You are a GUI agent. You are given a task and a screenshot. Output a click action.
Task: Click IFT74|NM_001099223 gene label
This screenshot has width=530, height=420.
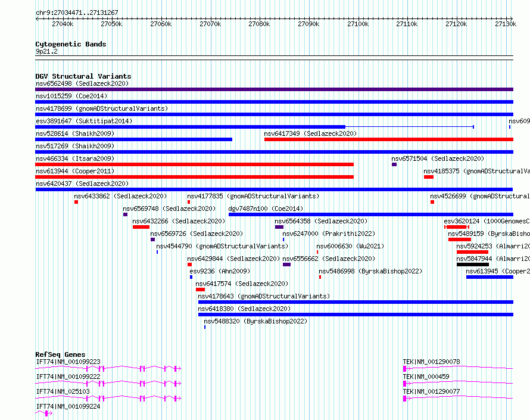point(68,362)
